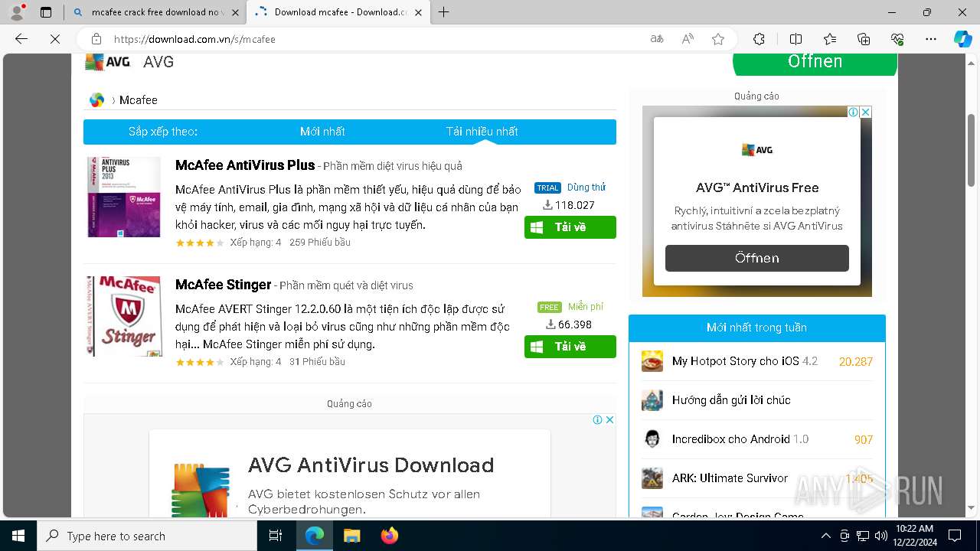Click the address bar URL
The width and height of the screenshot is (980, 551).
click(194, 39)
